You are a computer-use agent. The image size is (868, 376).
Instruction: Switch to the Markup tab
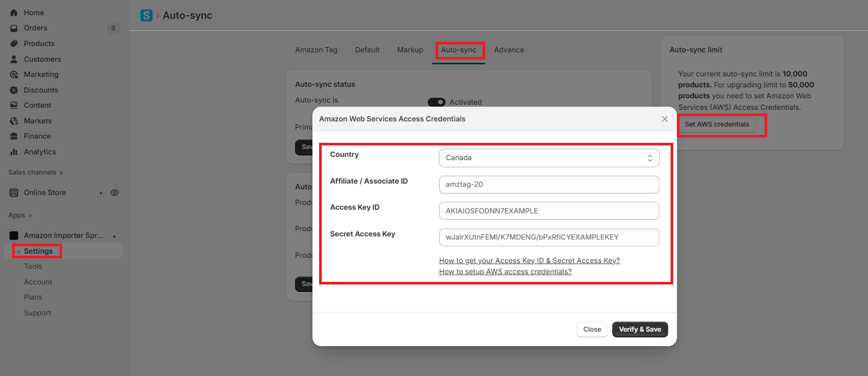point(410,50)
